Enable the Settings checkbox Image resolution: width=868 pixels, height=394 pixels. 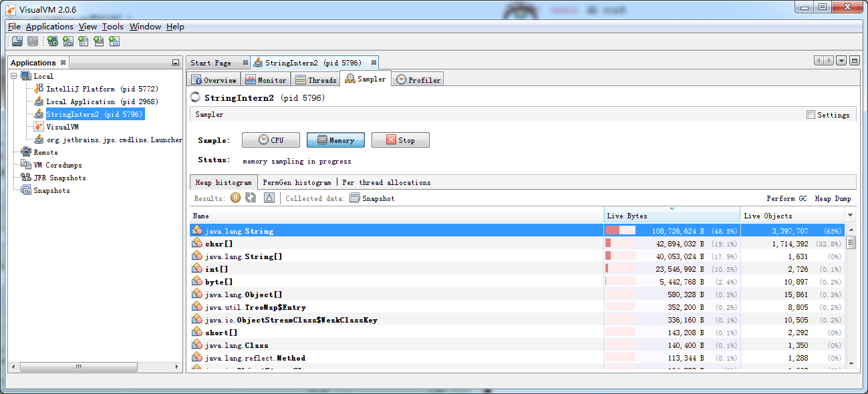click(811, 114)
